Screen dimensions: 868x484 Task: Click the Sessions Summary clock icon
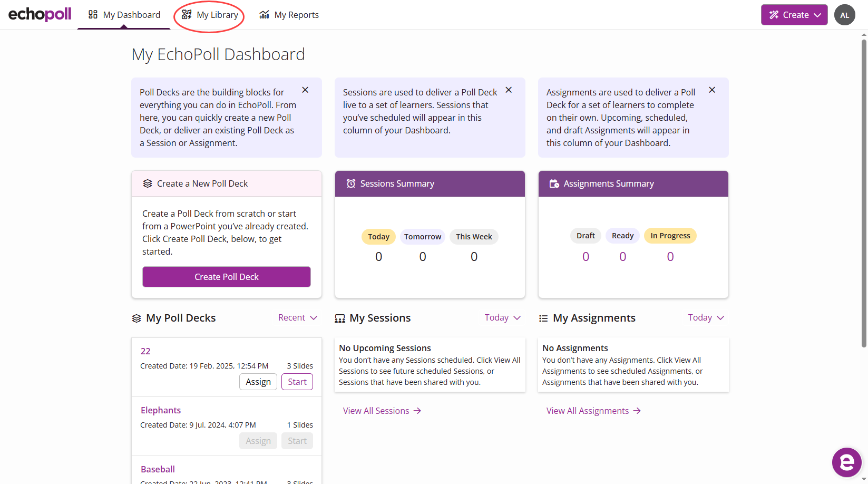tap(351, 183)
